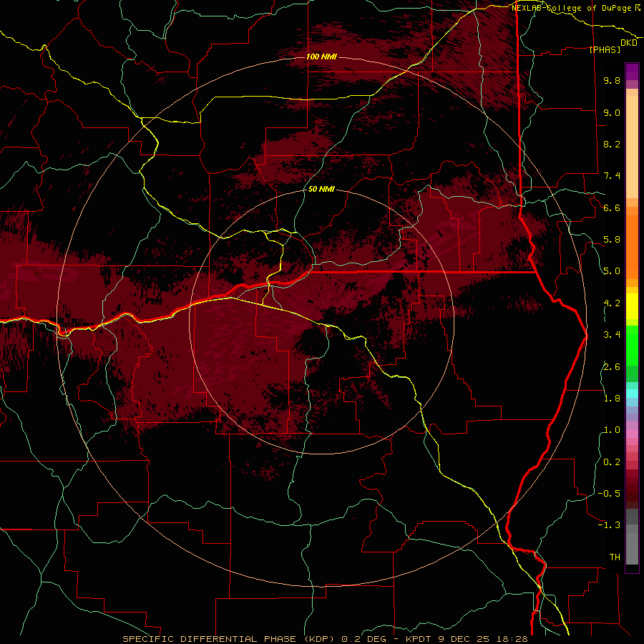Click the 1.0 scale label
Screen dimensions: 644x644
click(x=612, y=430)
